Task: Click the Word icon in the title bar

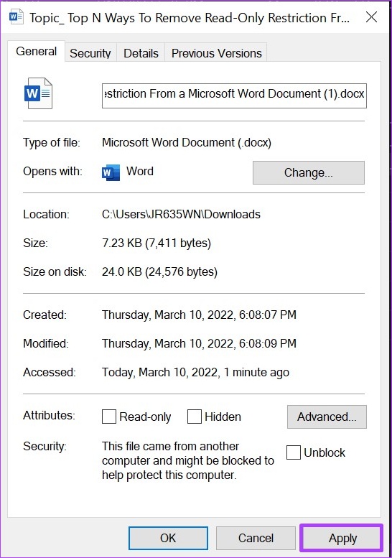Action: point(16,17)
